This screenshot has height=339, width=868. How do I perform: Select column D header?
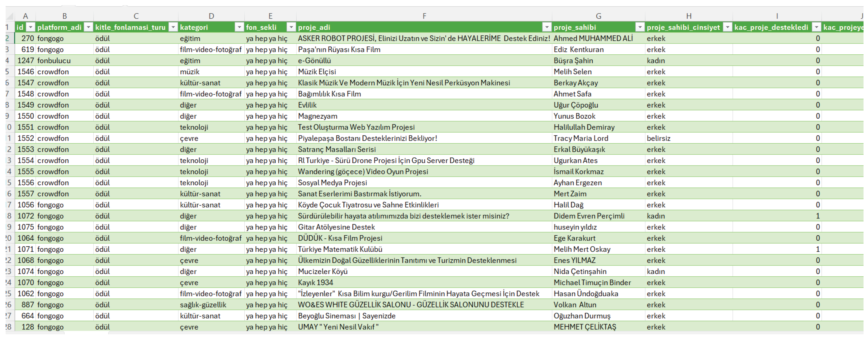pos(211,16)
